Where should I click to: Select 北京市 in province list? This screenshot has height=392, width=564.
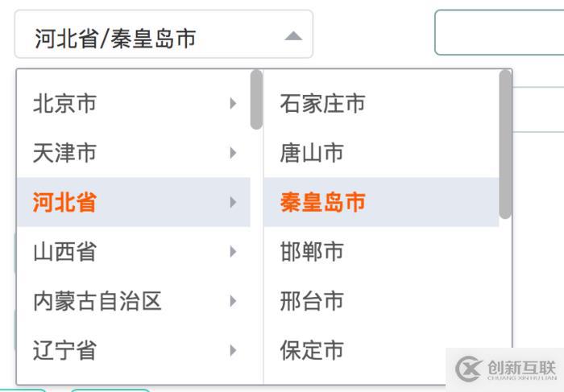[65, 103]
